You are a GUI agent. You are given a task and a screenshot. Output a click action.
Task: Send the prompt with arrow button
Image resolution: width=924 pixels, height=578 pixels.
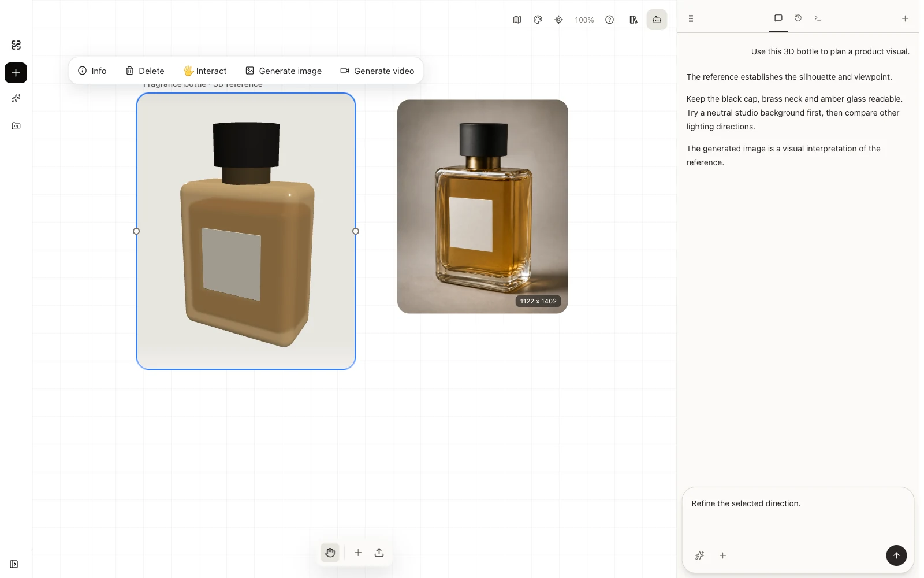[896, 555]
